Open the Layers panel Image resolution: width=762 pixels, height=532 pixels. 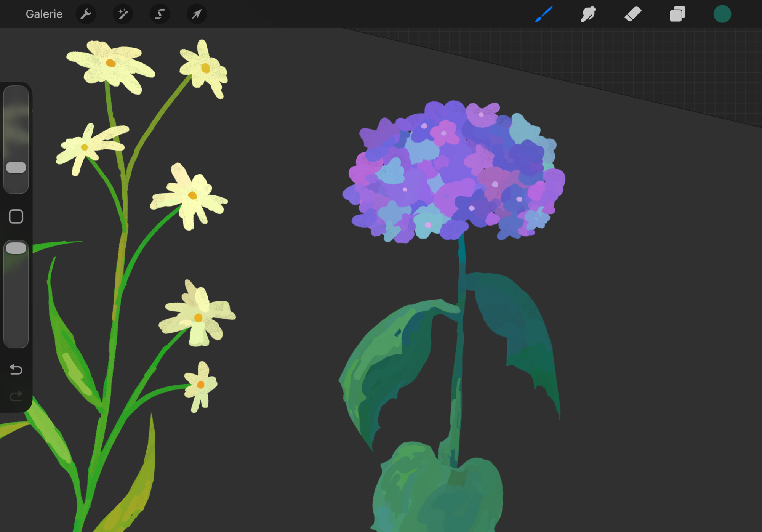(x=677, y=14)
